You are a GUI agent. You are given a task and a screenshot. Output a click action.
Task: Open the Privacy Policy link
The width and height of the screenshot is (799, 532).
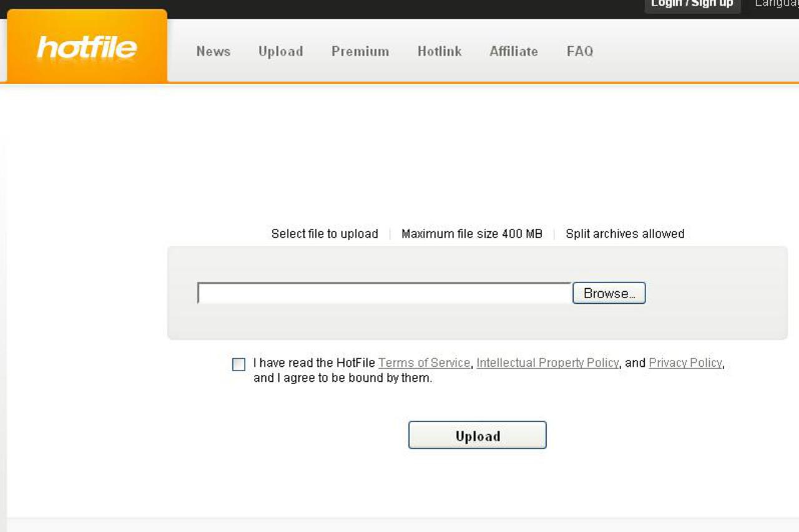coord(685,363)
